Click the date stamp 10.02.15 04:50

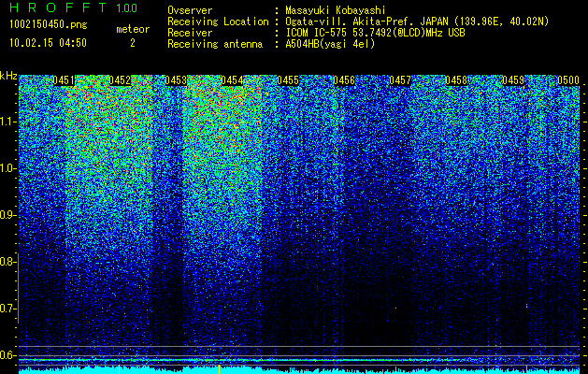[48, 43]
